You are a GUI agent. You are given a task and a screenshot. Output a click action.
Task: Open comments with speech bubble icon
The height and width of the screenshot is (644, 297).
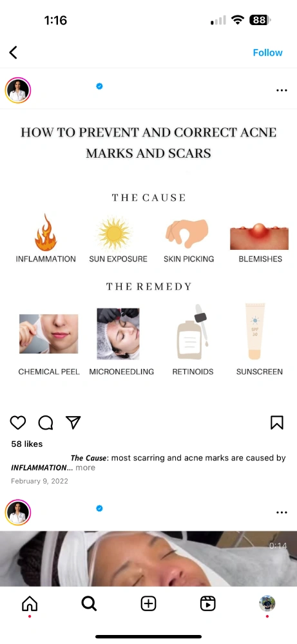[46, 422]
